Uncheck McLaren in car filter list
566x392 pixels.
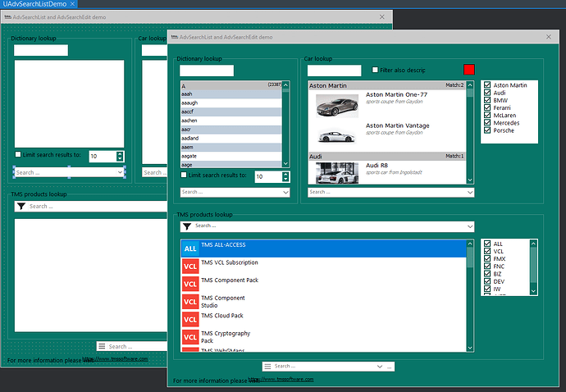(487, 115)
